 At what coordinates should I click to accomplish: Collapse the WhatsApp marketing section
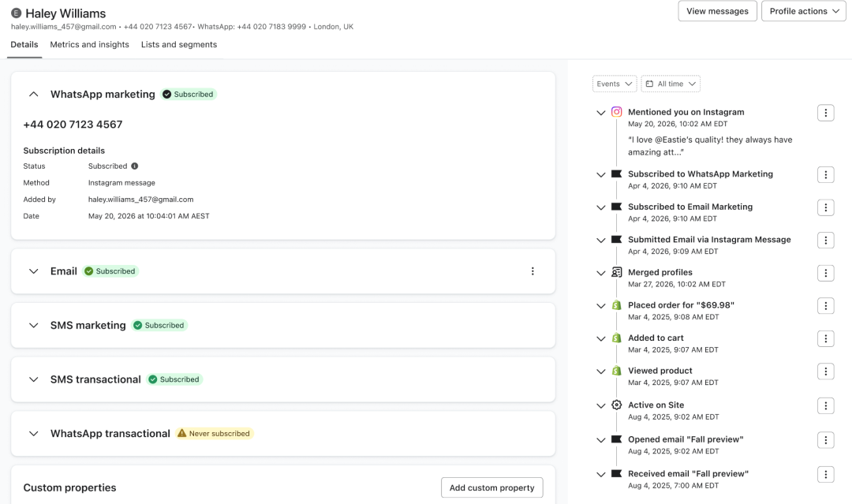[34, 94]
